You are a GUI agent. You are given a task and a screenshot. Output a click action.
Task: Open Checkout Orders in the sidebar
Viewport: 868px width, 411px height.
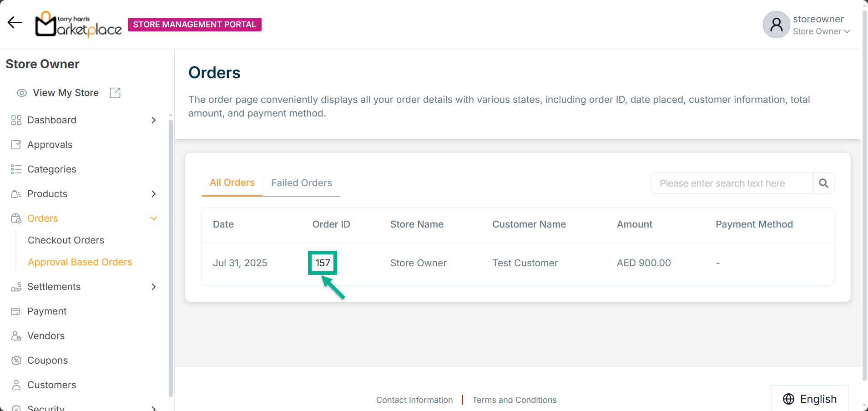66,240
